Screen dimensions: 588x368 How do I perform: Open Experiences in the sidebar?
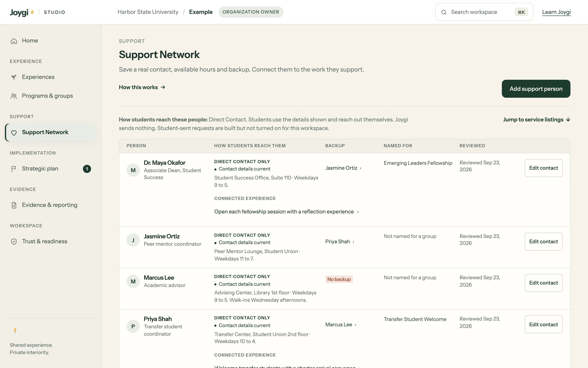coord(51,77)
